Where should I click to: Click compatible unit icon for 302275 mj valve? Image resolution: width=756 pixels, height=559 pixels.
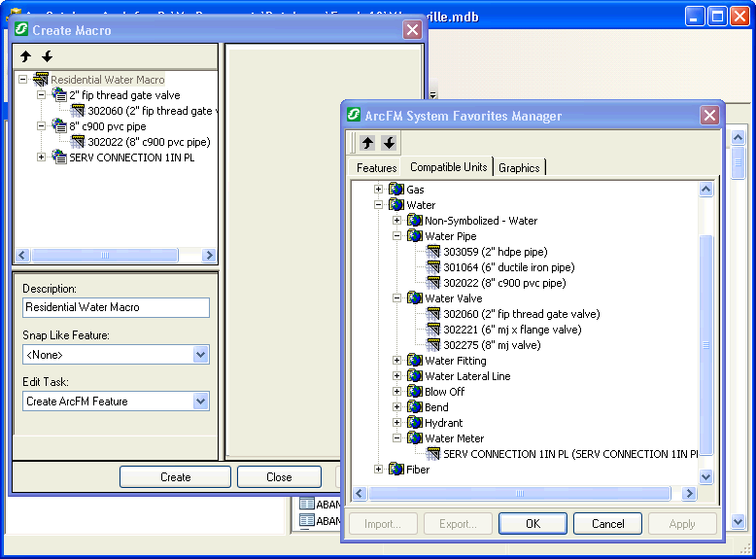[x=433, y=345]
